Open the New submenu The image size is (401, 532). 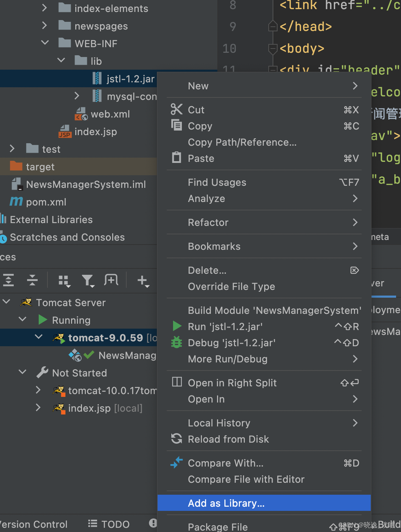(264, 86)
